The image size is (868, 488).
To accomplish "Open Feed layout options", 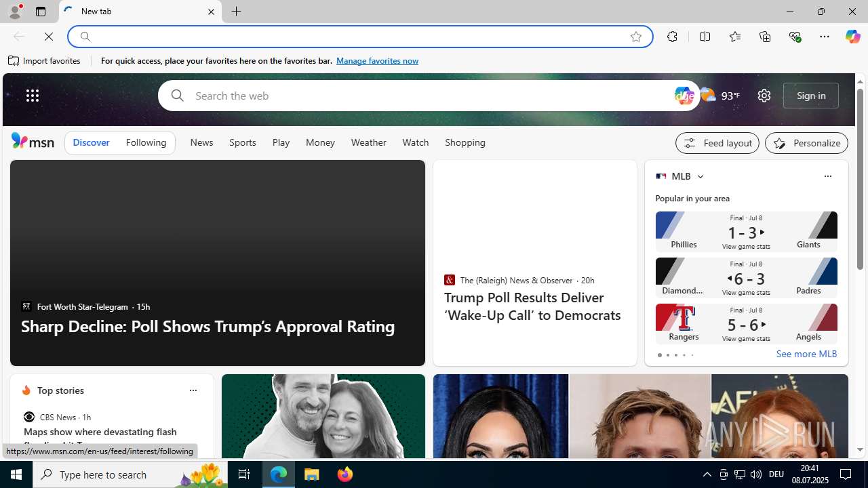I will [x=717, y=143].
